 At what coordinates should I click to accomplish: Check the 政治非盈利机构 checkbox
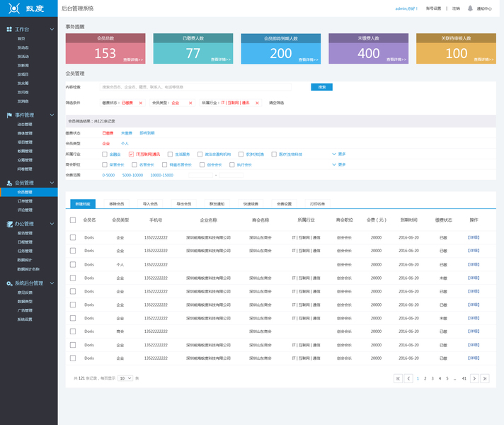[200, 154]
